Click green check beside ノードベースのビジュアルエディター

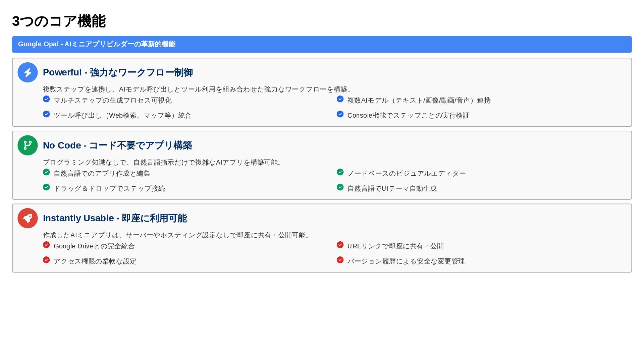[x=340, y=172]
